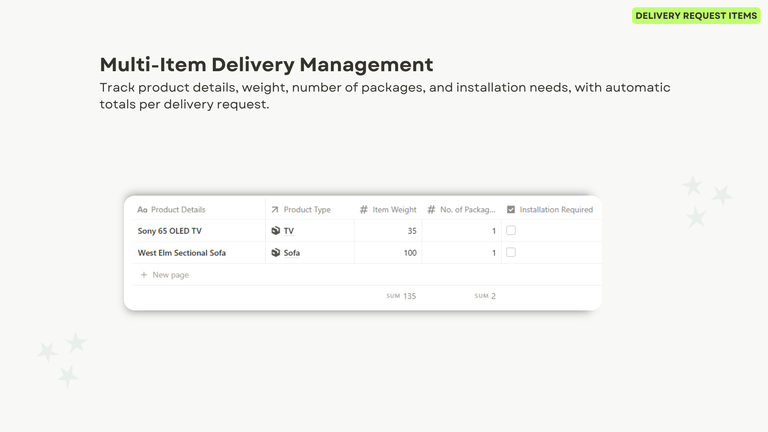Tick Installation Required for West Elm Sectional Sofa
This screenshot has width=768, height=432.
pyautogui.click(x=511, y=252)
